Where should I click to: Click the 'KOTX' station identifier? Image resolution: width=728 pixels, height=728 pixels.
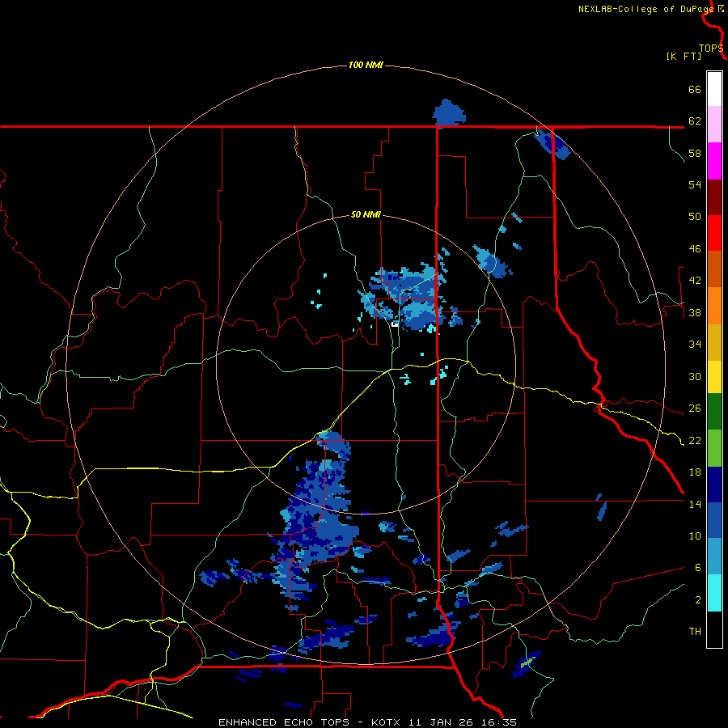pyautogui.click(x=387, y=722)
